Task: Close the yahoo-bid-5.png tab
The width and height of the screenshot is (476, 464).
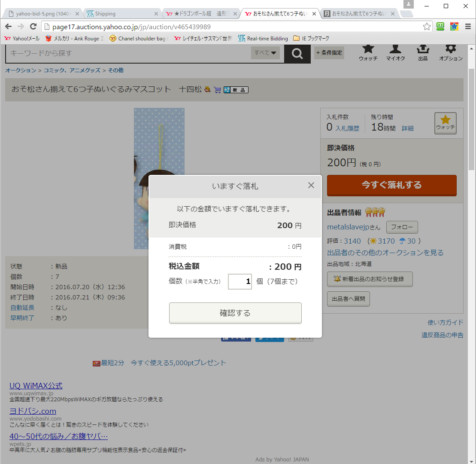Action: tap(77, 14)
